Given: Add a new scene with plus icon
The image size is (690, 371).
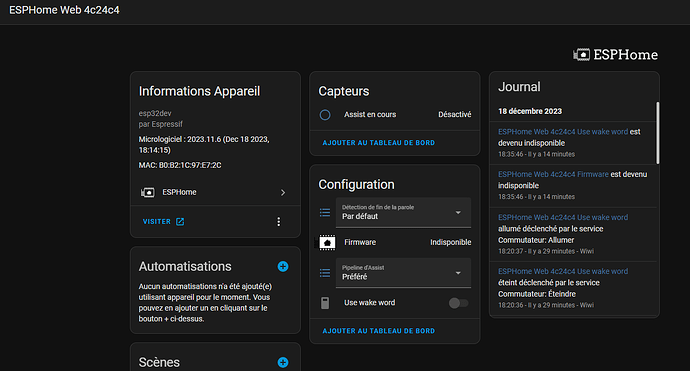Looking at the screenshot, I should click(283, 362).
